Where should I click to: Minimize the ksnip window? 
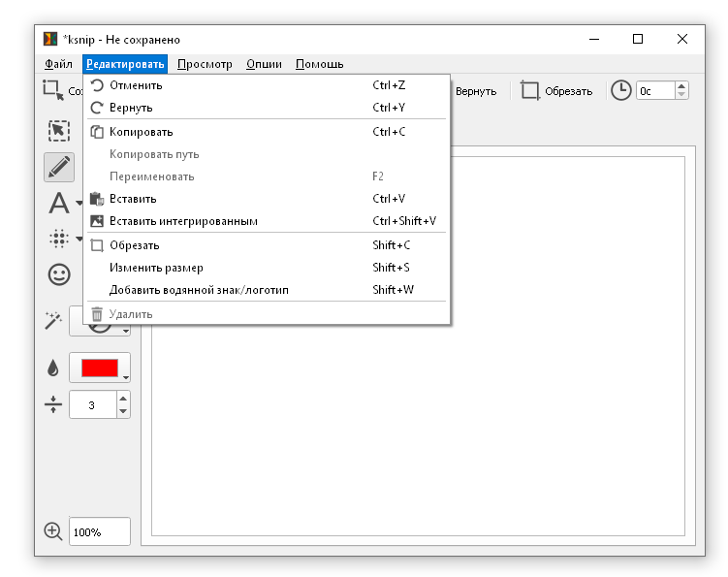point(594,39)
